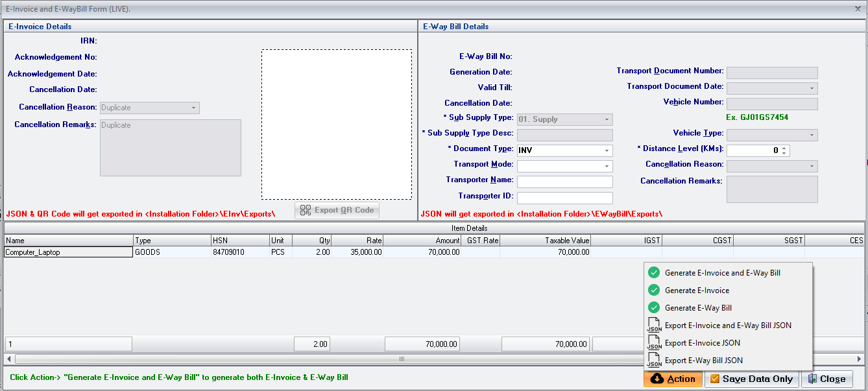Image resolution: width=868 pixels, height=391 pixels.
Task: Click JSON file icon beside Export E-Invoice JSON
Action: pyautogui.click(x=654, y=343)
